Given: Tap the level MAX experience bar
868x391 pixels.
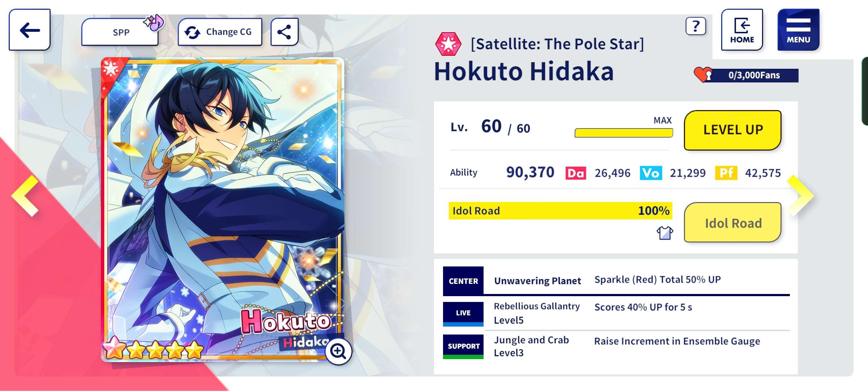Looking at the screenshot, I should point(624,133).
